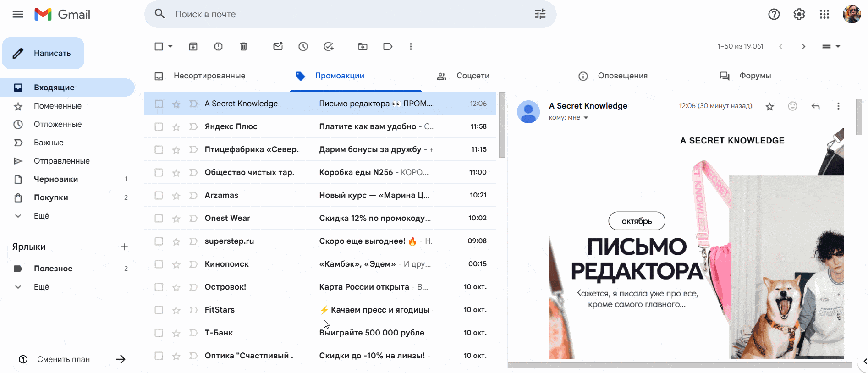Mark as unread using the envelope icon
Screen dimensions: 868x373
point(278,46)
